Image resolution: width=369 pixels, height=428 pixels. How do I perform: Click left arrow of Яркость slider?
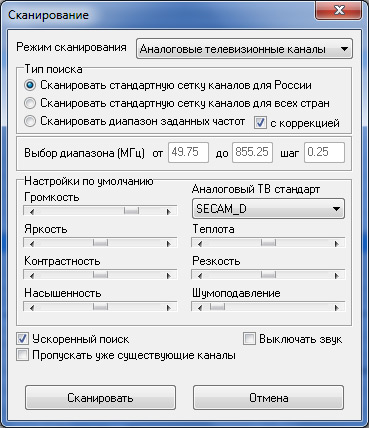[x=32, y=244]
